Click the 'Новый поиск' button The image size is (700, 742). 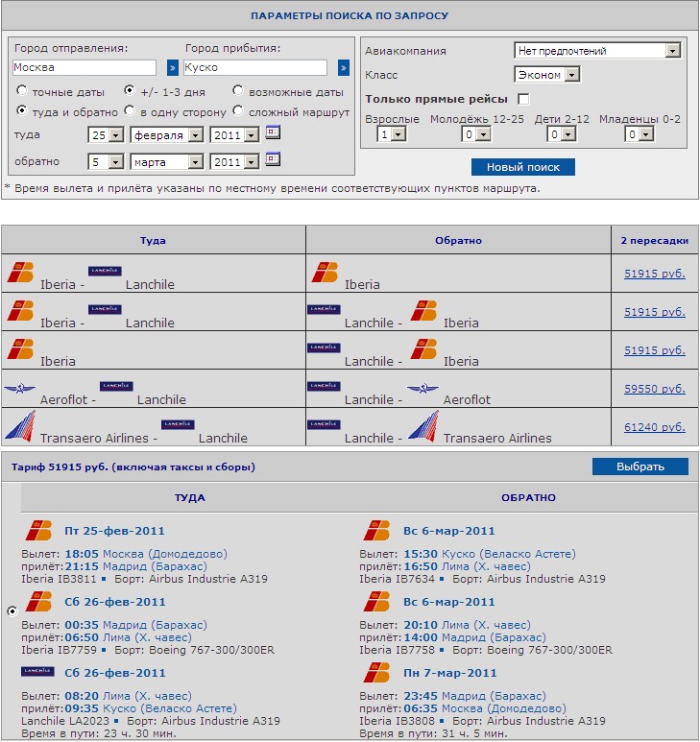pos(522,167)
